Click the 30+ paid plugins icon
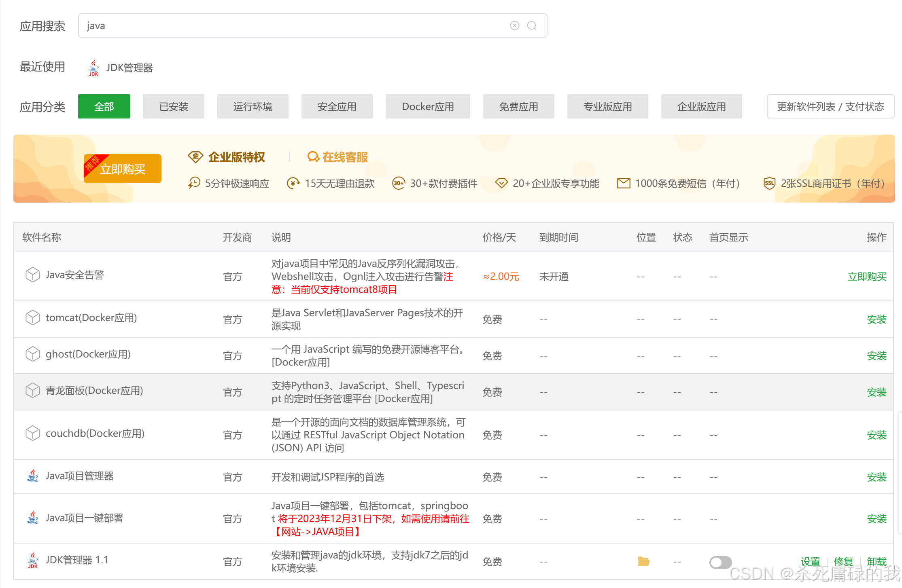902x588 pixels. [x=399, y=183]
